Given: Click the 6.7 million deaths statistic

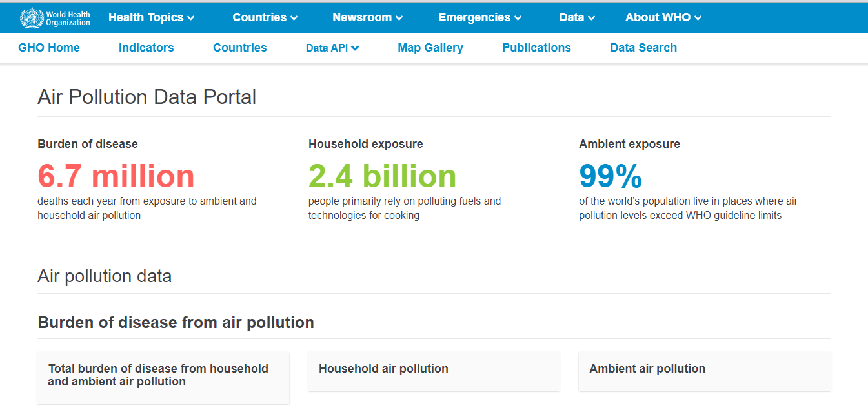Looking at the screenshot, I should pyautogui.click(x=116, y=176).
